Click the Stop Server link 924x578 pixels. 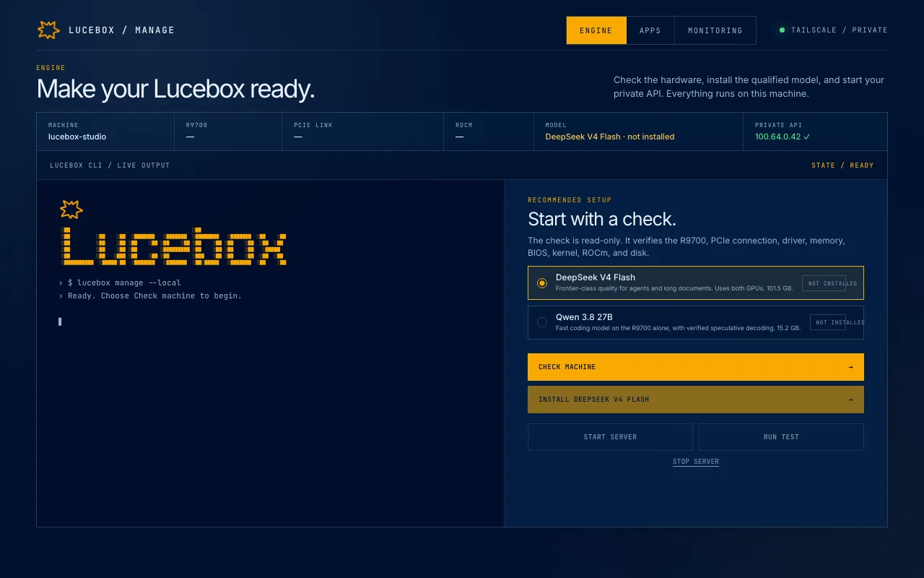[696, 462]
